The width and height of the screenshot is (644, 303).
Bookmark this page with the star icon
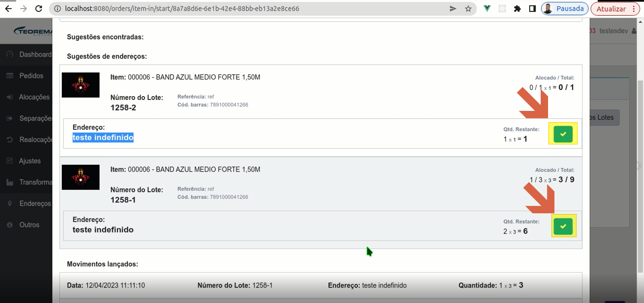pyautogui.click(x=468, y=9)
